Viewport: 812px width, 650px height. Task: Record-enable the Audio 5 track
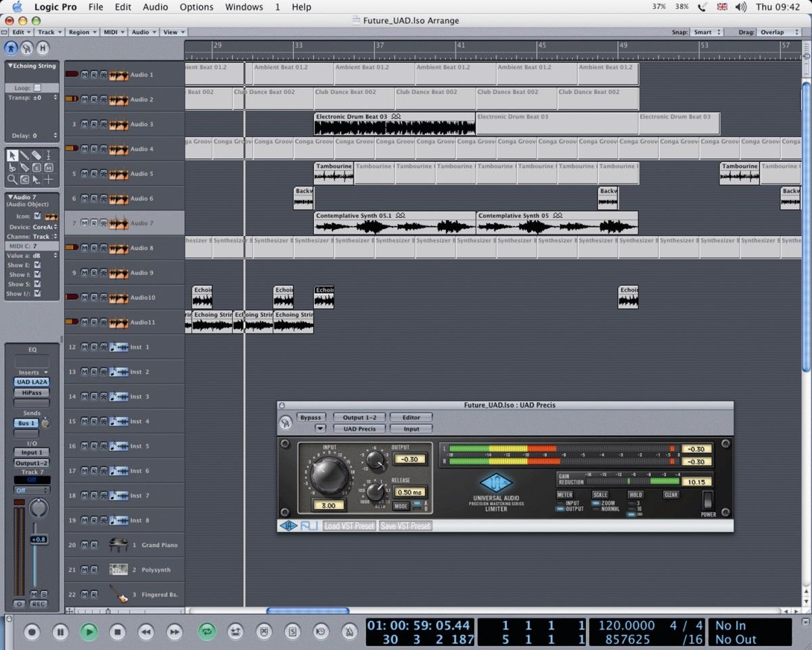point(94,174)
